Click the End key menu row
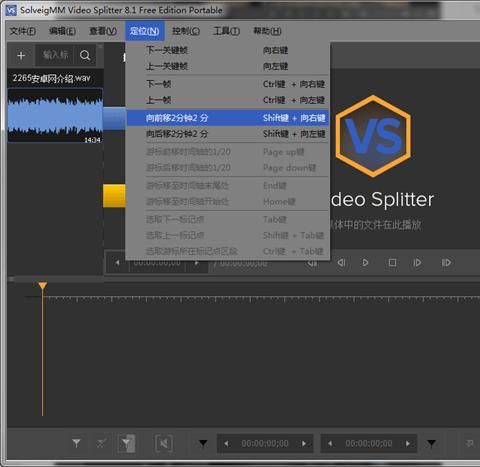The image size is (480, 467). pyautogui.click(x=228, y=186)
